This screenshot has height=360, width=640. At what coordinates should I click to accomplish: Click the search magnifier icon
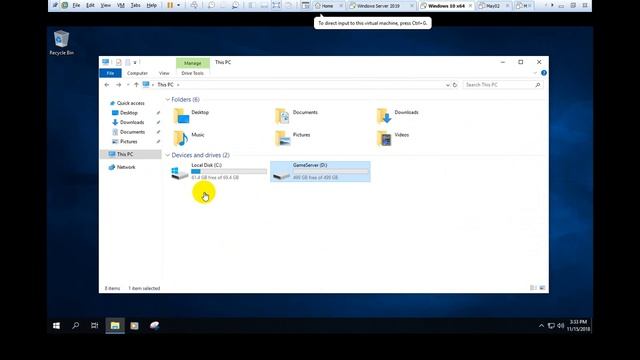click(538, 85)
